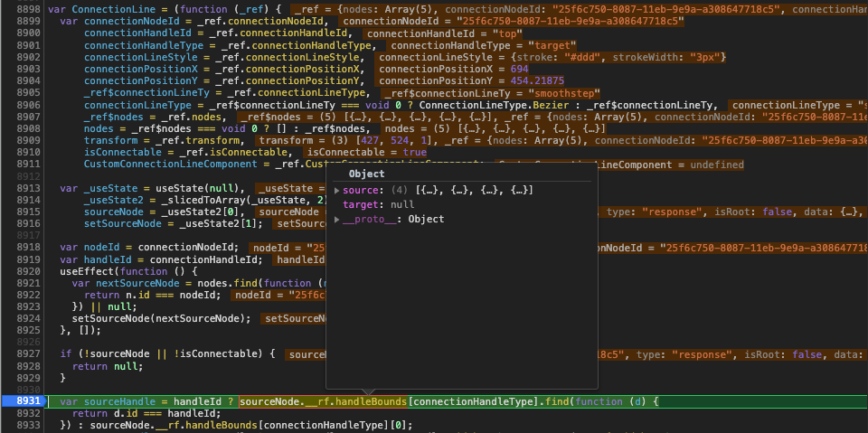This screenshot has width=868, height=433.
Task: Click inline value connectionPositionX = 694
Action: tap(453, 70)
